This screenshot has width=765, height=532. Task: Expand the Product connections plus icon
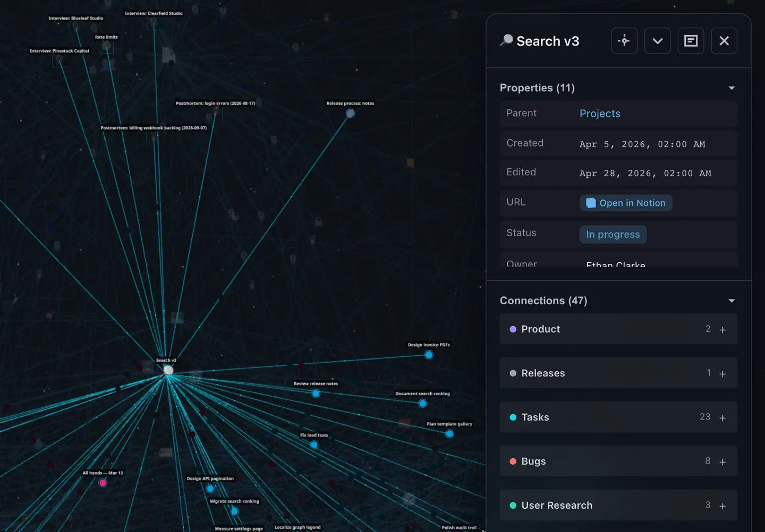coord(722,330)
